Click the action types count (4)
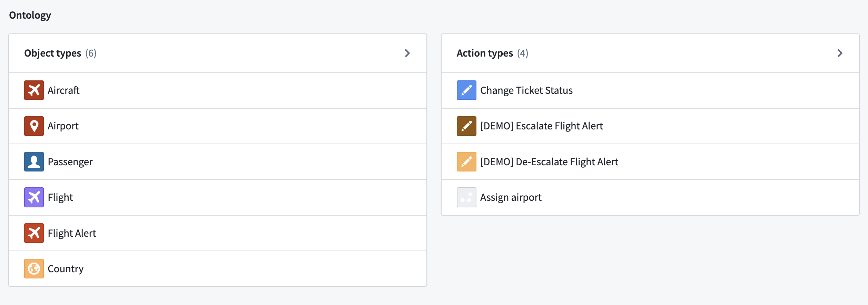868x305 pixels. [x=523, y=53]
